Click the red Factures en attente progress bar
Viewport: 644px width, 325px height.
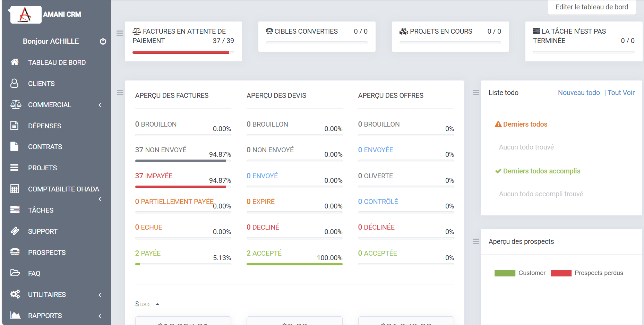point(181,52)
